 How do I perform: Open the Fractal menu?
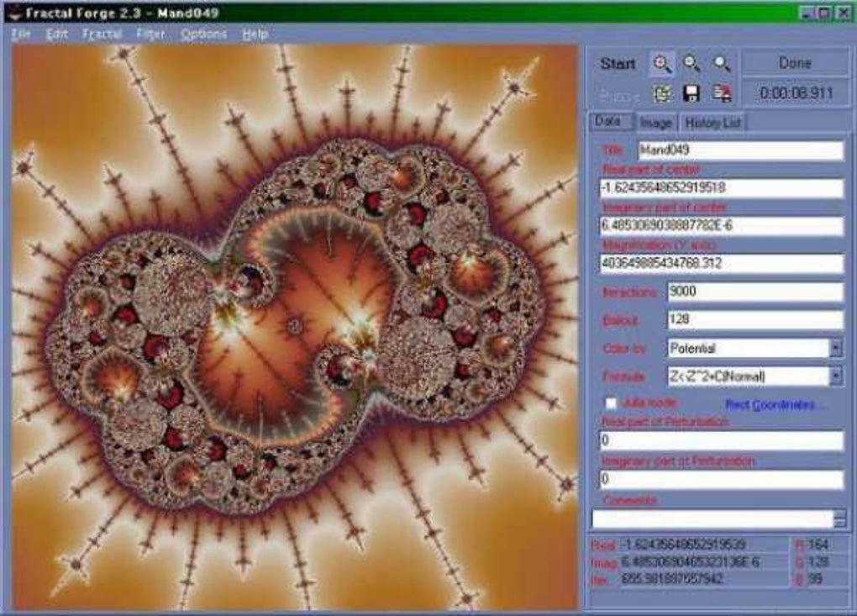(x=103, y=34)
